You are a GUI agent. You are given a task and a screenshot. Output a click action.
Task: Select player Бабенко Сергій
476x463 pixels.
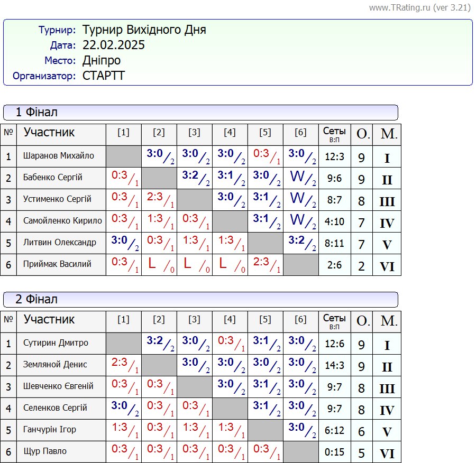click(x=53, y=178)
